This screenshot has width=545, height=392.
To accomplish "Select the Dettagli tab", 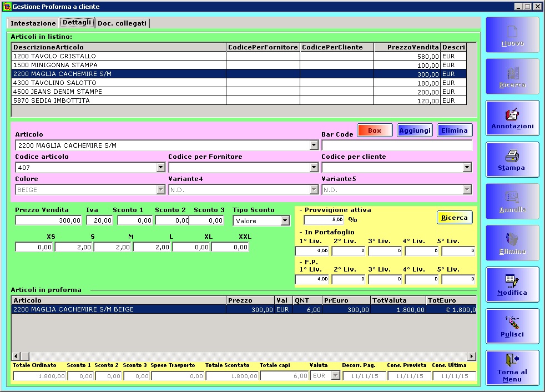I will 77,22.
